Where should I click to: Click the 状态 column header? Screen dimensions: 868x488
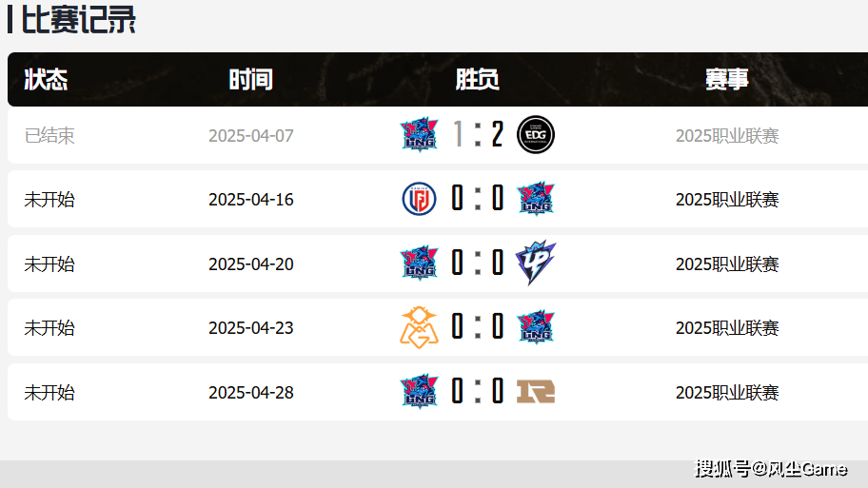[46, 80]
